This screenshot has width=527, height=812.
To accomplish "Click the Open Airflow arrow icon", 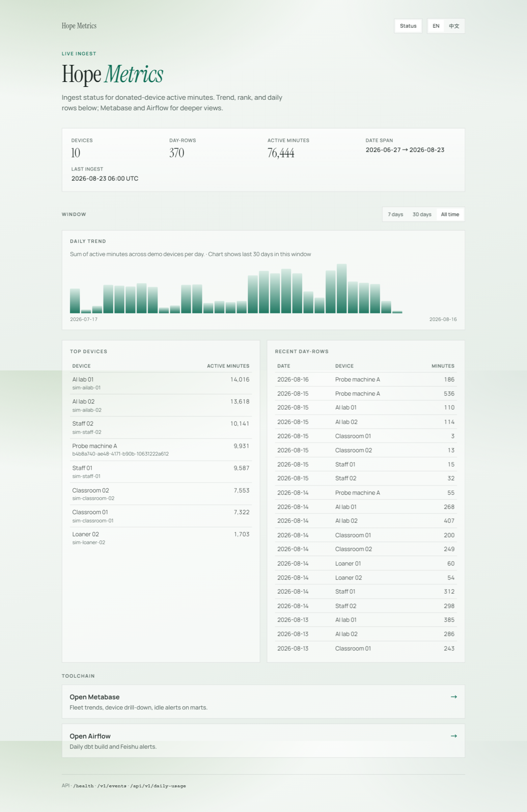I will pos(454,736).
